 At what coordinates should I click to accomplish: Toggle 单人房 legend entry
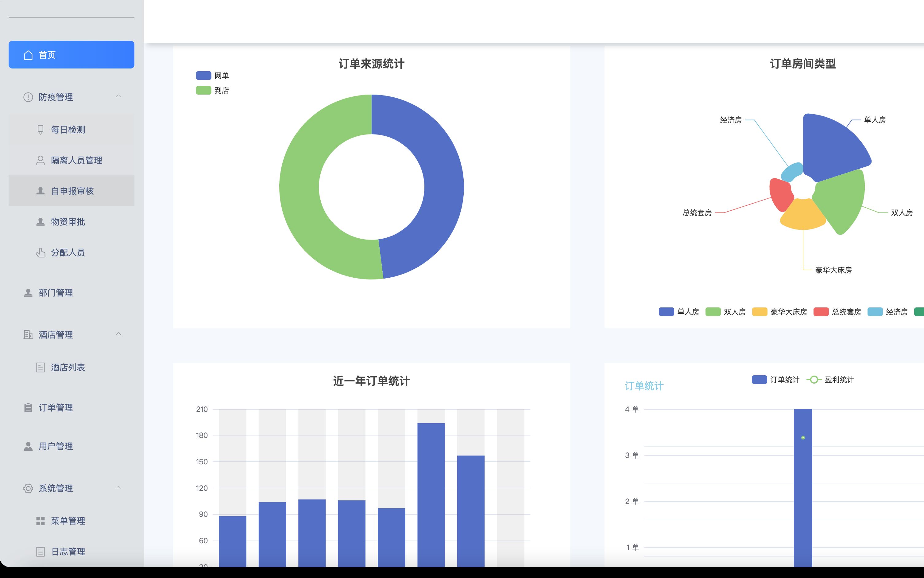(x=679, y=312)
